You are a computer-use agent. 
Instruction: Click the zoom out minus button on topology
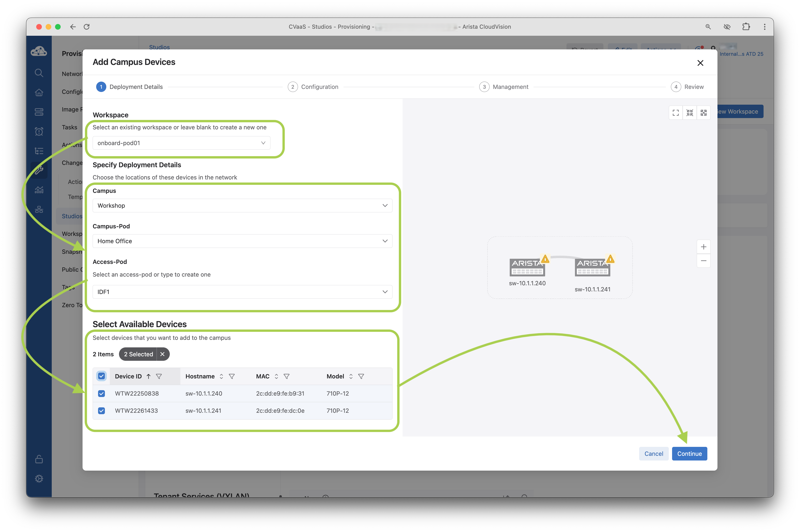pos(703,261)
